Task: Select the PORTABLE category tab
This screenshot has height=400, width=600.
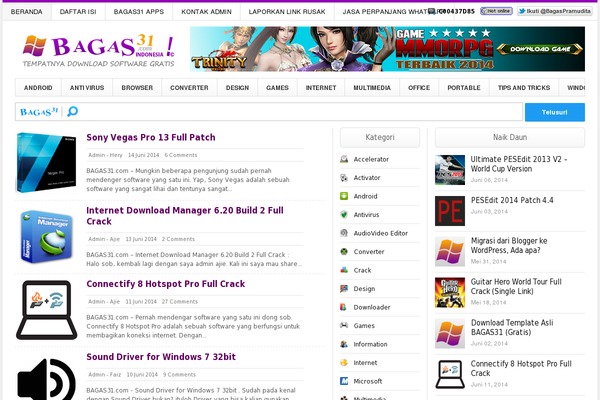Action: click(464, 88)
